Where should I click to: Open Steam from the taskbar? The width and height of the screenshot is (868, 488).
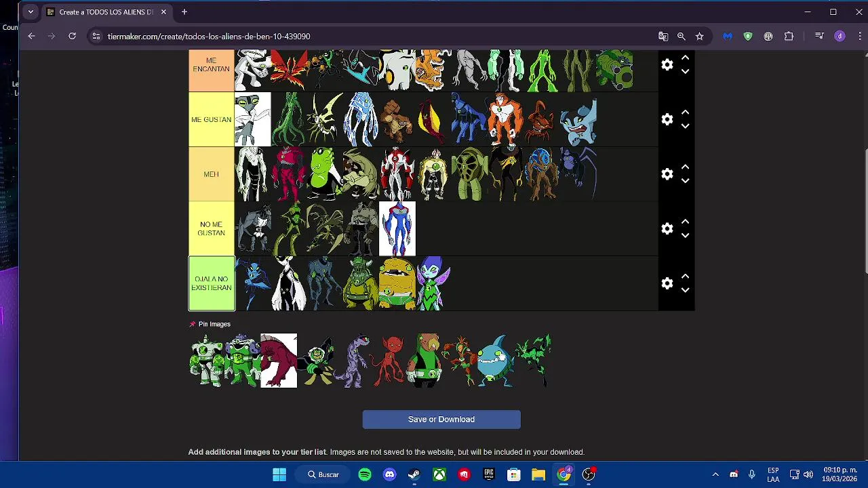click(x=414, y=474)
